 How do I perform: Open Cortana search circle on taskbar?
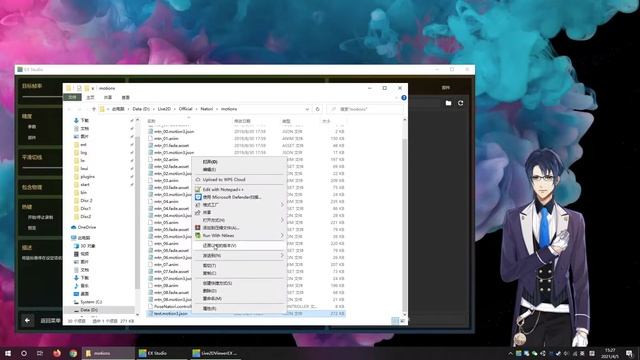[x=24, y=353]
